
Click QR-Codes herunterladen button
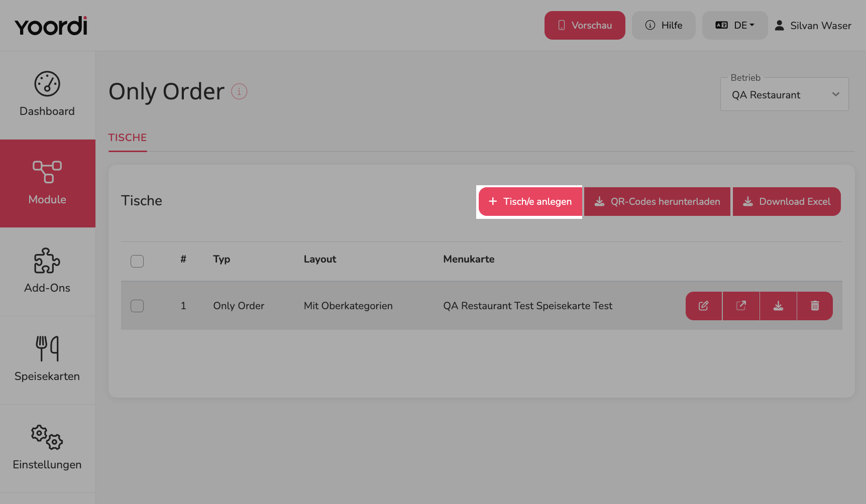657,201
